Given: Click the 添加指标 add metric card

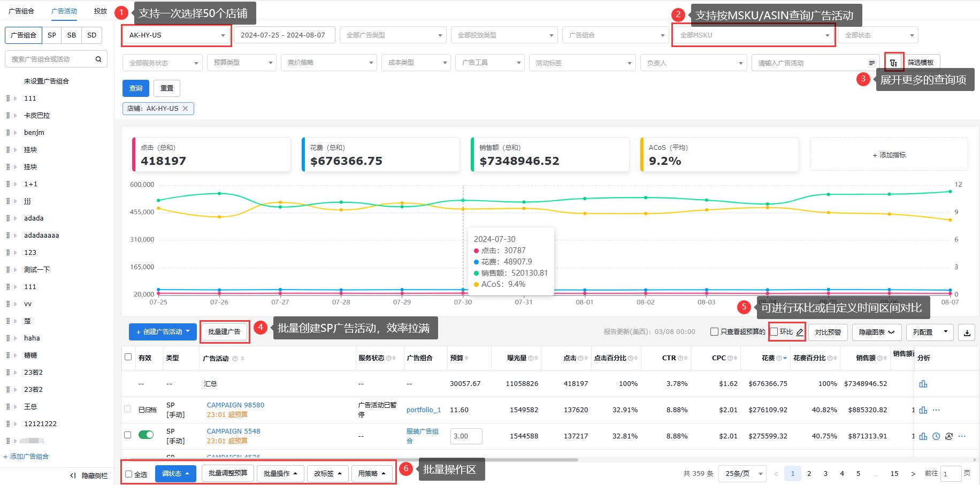Looking at the screenshot, I should [x=889, y=155].
